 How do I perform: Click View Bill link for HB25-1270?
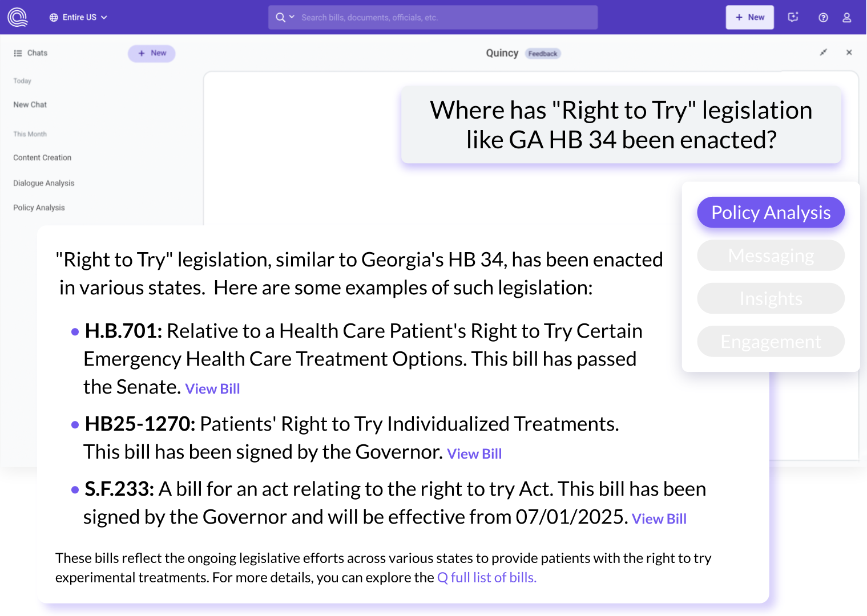(x=474, y=454)
